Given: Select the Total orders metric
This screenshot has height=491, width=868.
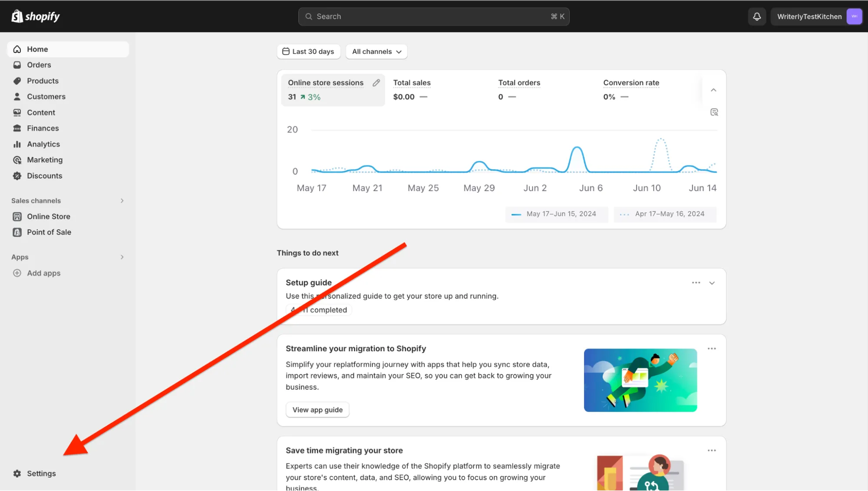Looking at the screenshot, I should point(544,90).
